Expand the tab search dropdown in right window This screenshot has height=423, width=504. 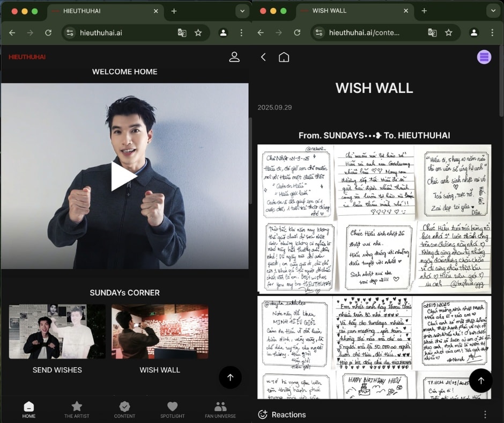click(x=492, y=11)
